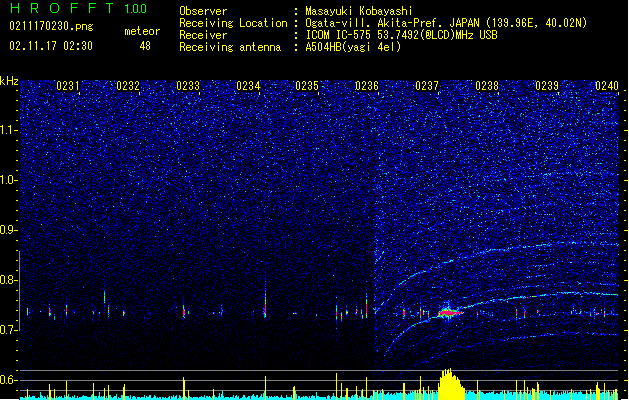Click the kHz axis unit label
The height and width of the screenshot is (400, 629).
[9, 81]
